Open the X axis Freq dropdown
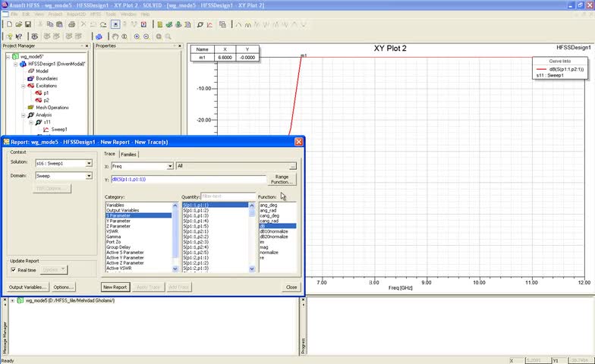This screenshot has width=595, height=364. click(169, 165)
